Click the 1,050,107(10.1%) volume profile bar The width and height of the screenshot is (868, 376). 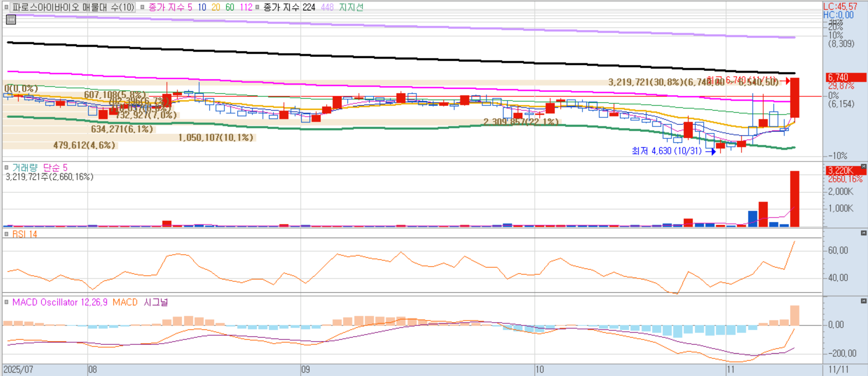(129, 137)
